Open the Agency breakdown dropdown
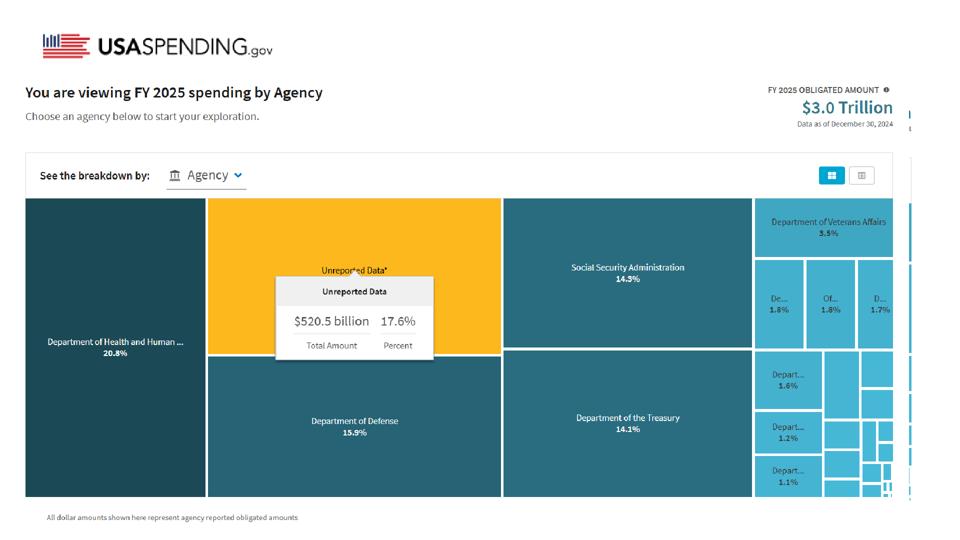The width and height of the screenshot is (960, 540). (x=206, y=175)
